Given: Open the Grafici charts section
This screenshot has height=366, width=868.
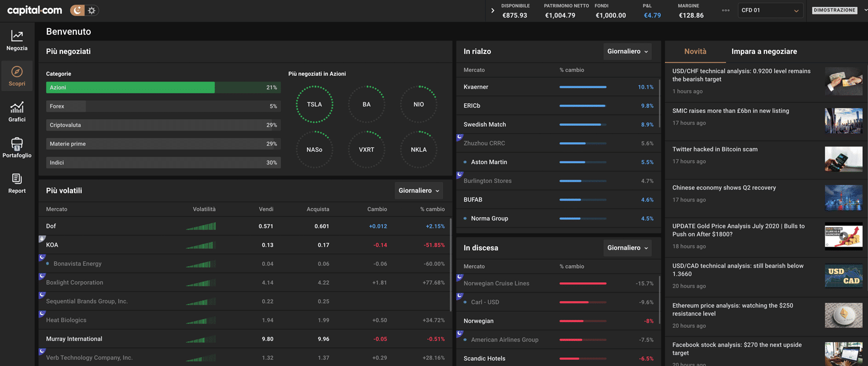Looking at the screenshot, I should click(17, 112).
